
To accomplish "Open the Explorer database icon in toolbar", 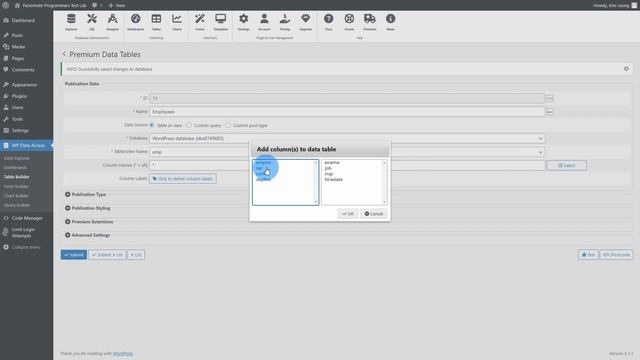I will (x=71, y=22).
